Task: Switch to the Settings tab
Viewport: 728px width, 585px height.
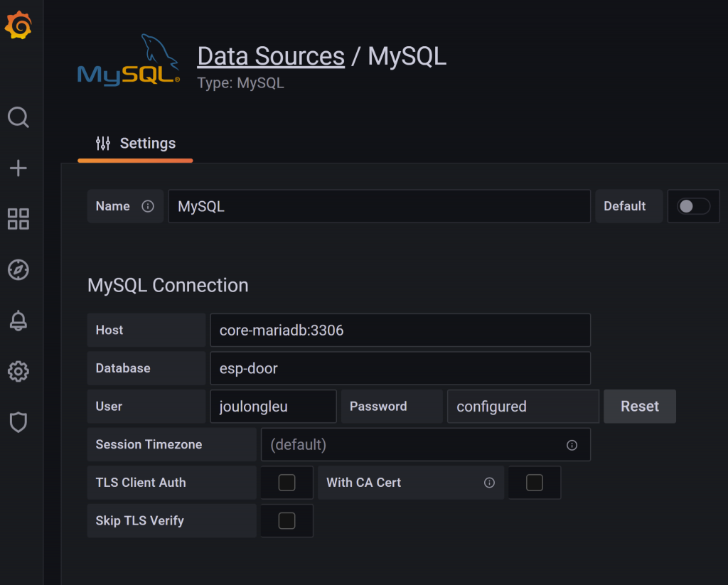Action: tap(136, 144)
